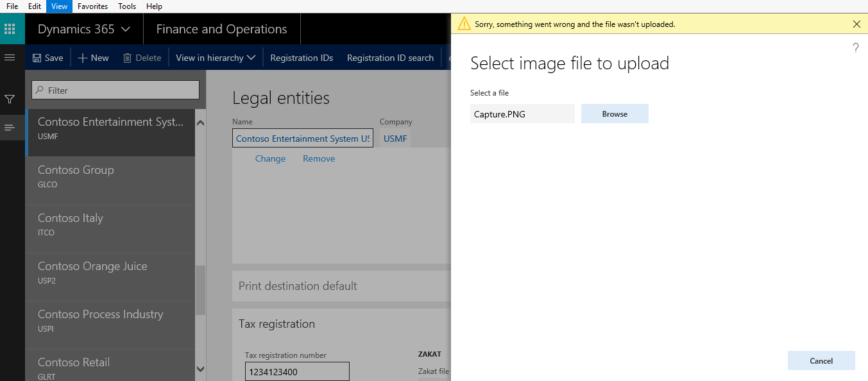Expand Print destination default section
868x381 pixels.
point(341,286)
